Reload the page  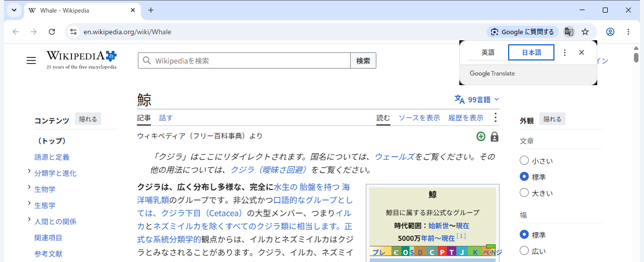[x=52, y=32]
